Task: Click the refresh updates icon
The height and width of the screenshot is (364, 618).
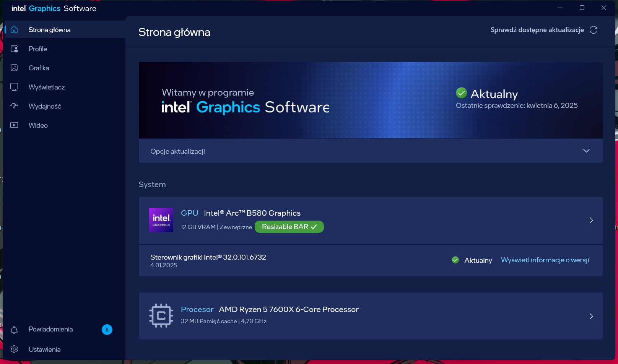Action: tap(594, 30)
